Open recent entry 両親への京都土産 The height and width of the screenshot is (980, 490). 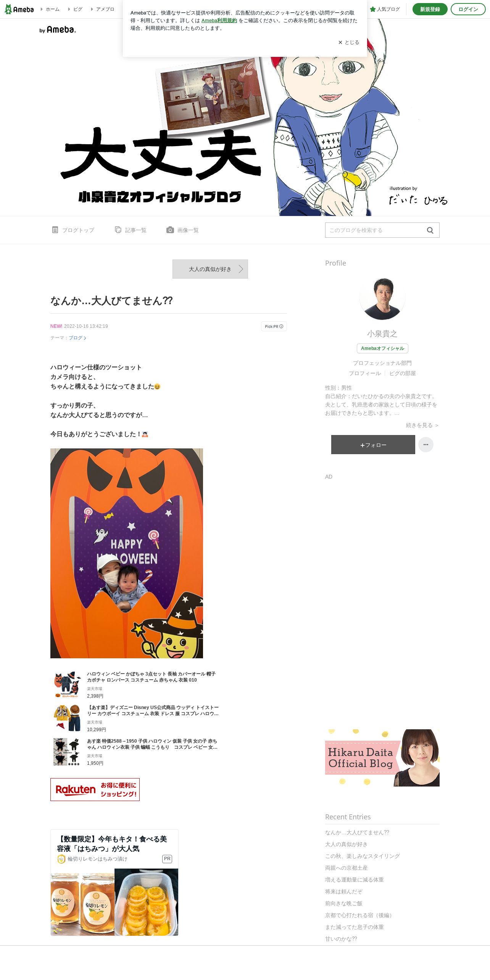click(x=347, y=868)
